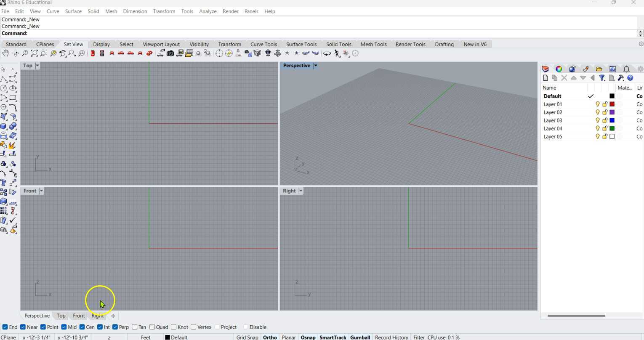Viewport: 644px width, 340px height.
Task: Toggle the lightbulb visibility for Layer 01
Action: click(x=597, y=104)
